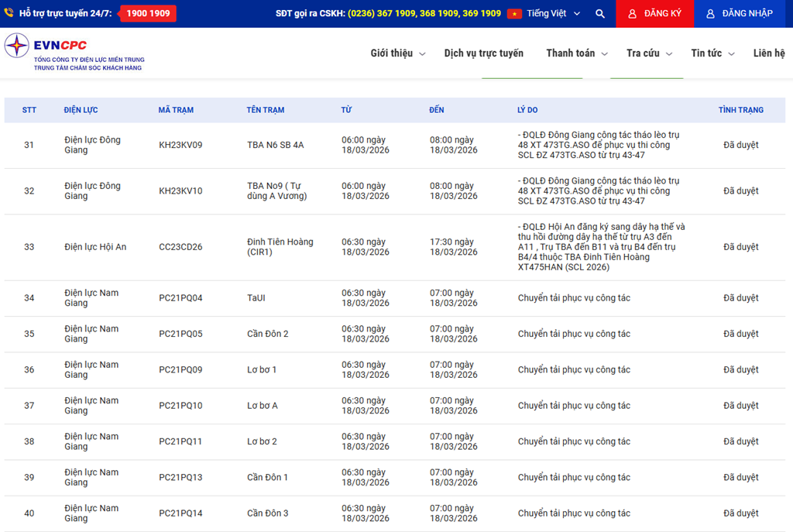Click the phone icon beside the support hotline
Viewport: 793px width, 532px height.
[10, 13]
